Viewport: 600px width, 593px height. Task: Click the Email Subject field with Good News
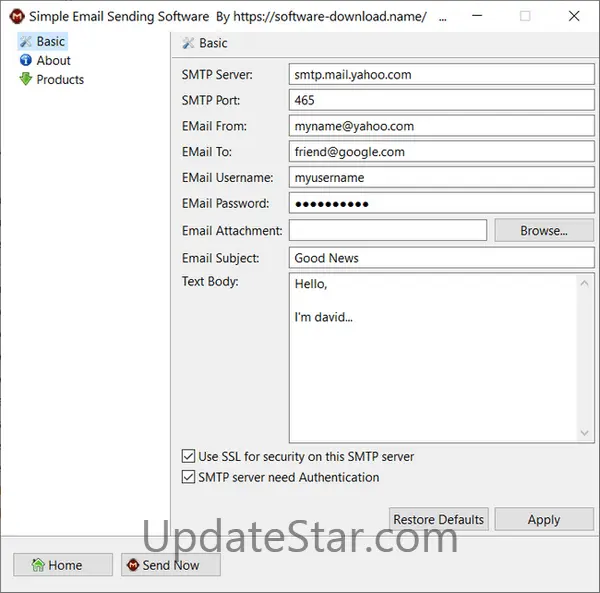click(x=442, y=258)
